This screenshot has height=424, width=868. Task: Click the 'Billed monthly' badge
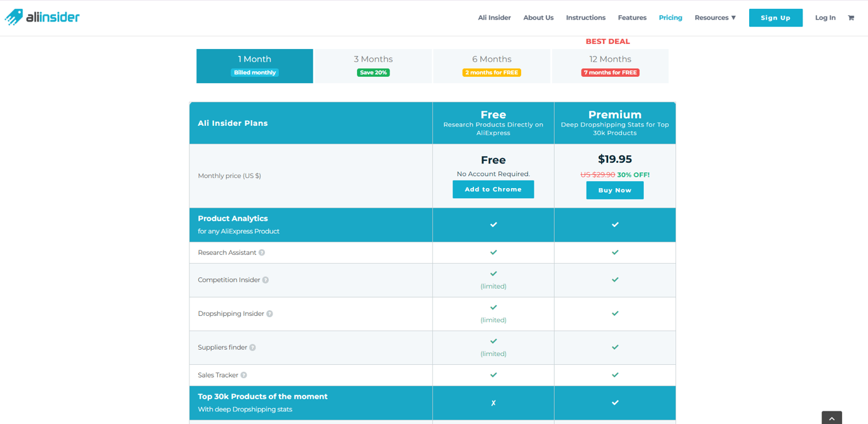[255, 72]
